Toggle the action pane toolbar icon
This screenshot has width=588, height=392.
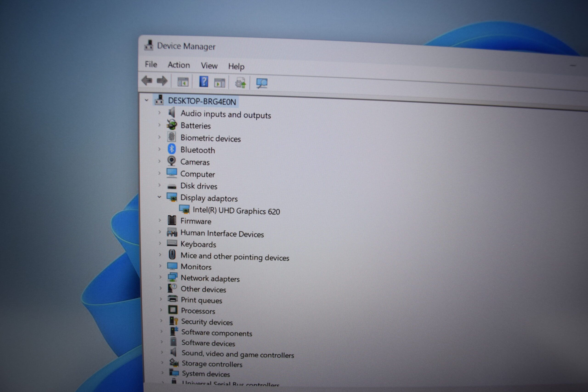[220, 83]
